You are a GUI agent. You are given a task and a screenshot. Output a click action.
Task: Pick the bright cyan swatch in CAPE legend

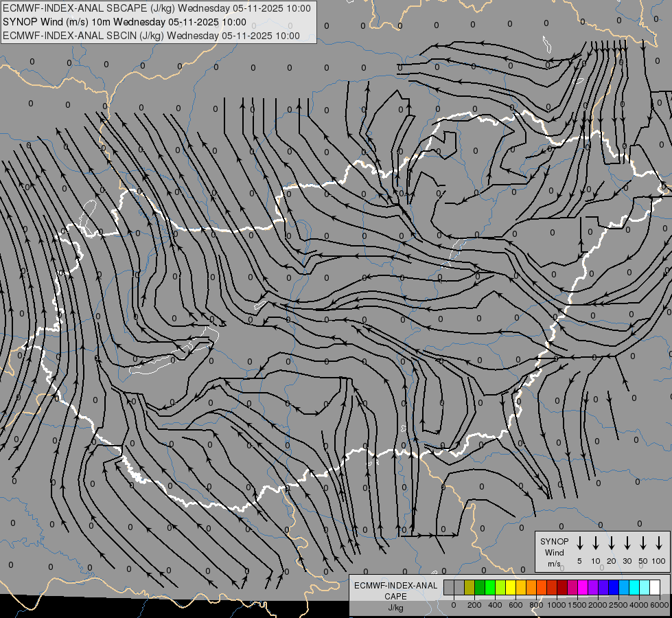click(635, 587)
